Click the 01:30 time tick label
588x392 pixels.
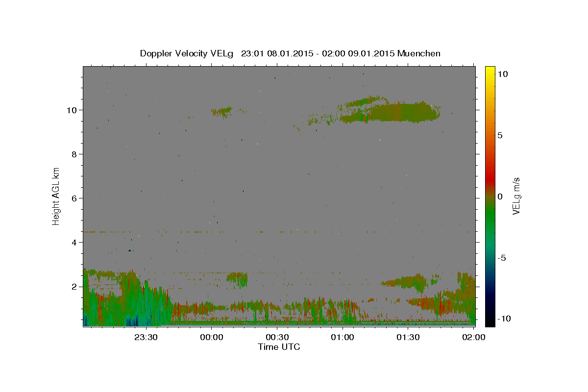click(408, 337)
